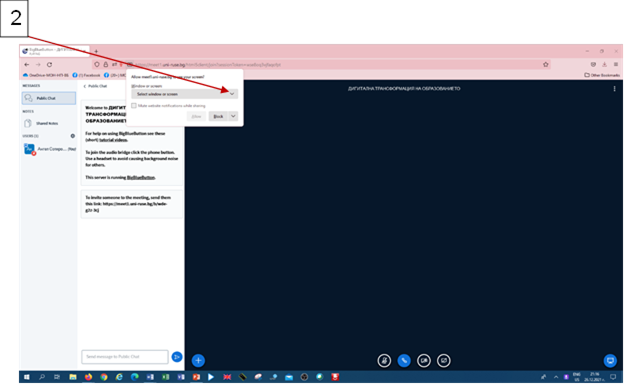Unmute microphone in BigBlueButton toolbar
The width and height of the screenshot is (625, 385).
tap(384, 361)
